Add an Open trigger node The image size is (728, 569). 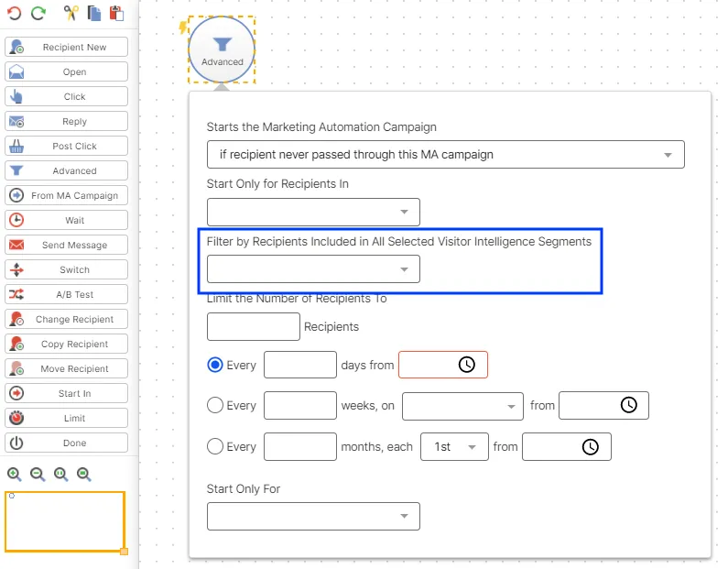tap(67, 71)
